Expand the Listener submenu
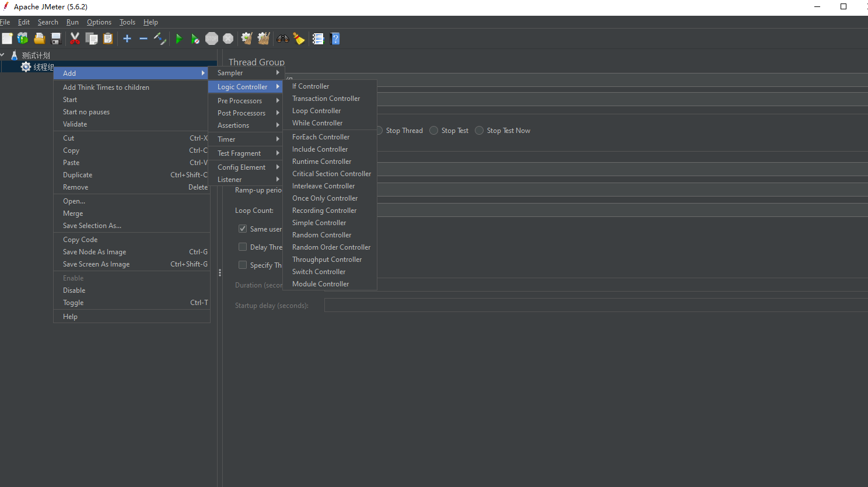 (246, 180)
